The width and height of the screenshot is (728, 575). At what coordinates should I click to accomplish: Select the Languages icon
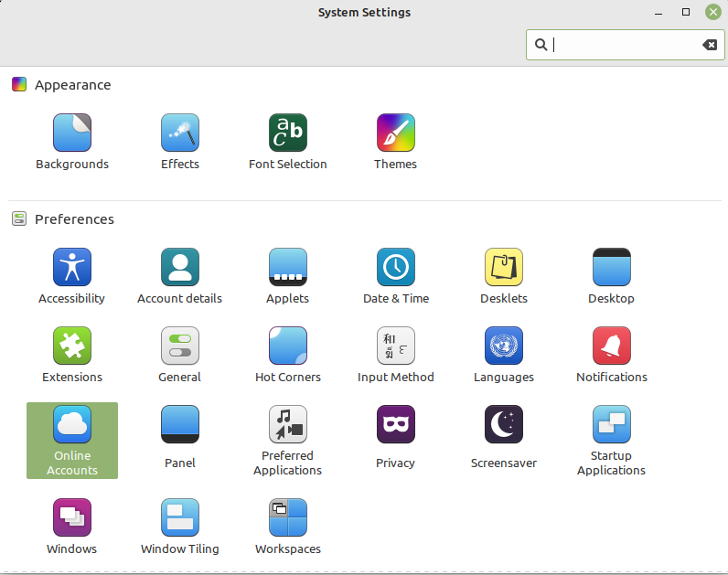504,346
